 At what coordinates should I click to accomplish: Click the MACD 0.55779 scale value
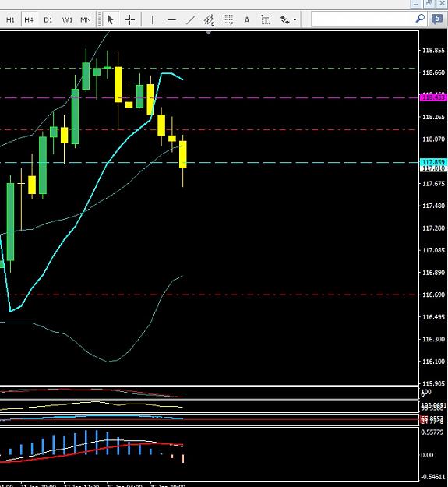click(x=432, y=432)
